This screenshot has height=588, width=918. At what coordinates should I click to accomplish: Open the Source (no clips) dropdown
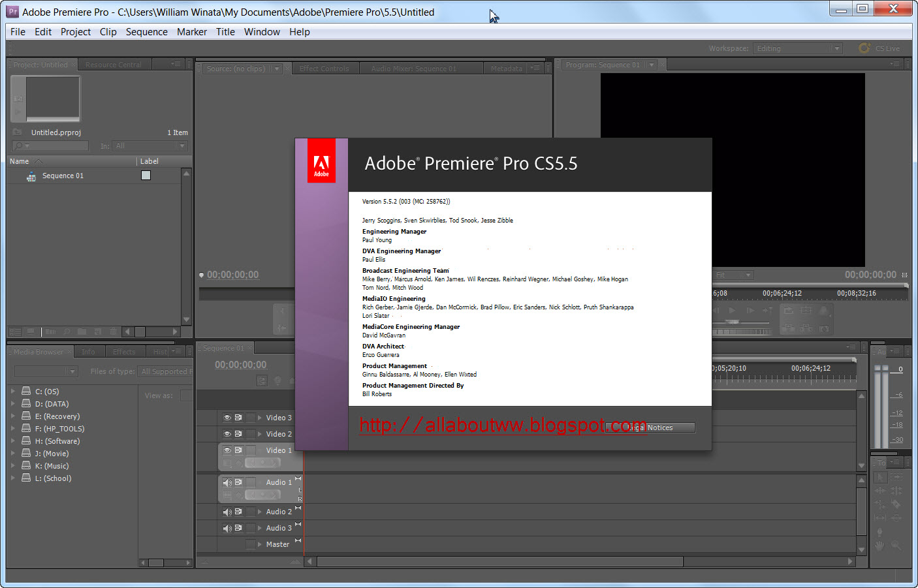coord(277,69)
